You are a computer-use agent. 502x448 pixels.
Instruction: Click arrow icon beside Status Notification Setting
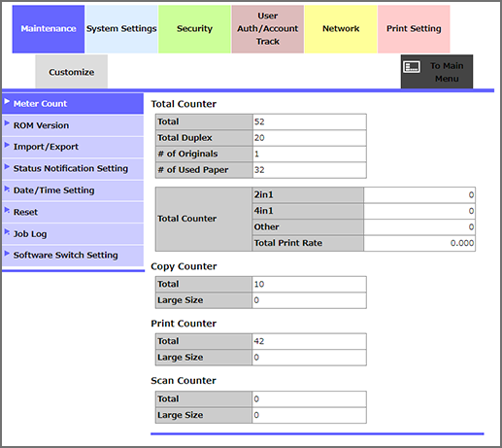pos(7,166)
